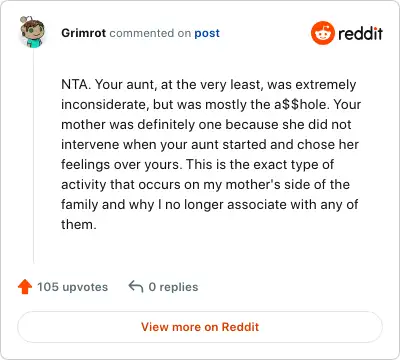
Task: Click the '105 upvotes' count
Action: (x=72, y=287)
